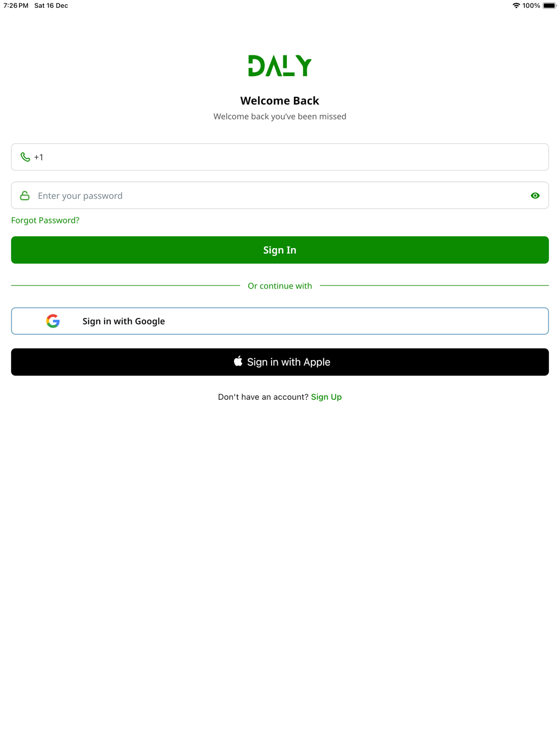Click the battery icon in status bar
Screen dimensions: 560x747
550,6
